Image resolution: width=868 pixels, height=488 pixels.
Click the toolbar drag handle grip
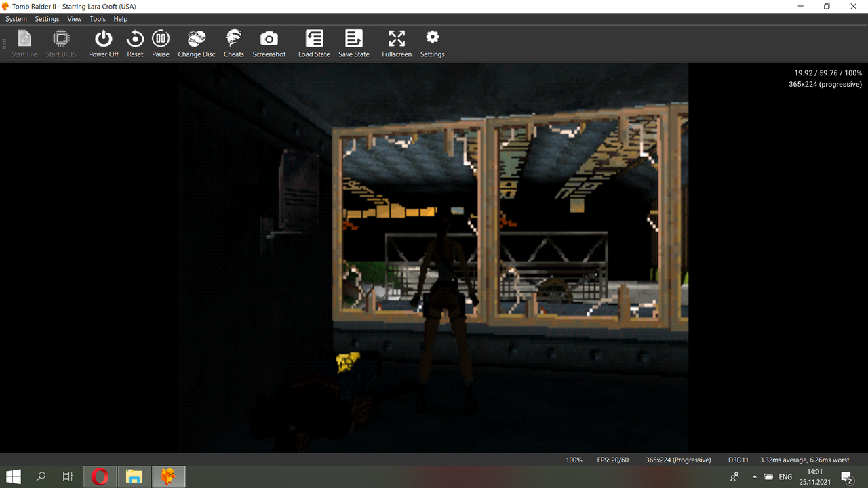pyautogui.click(x=5, y=44)
